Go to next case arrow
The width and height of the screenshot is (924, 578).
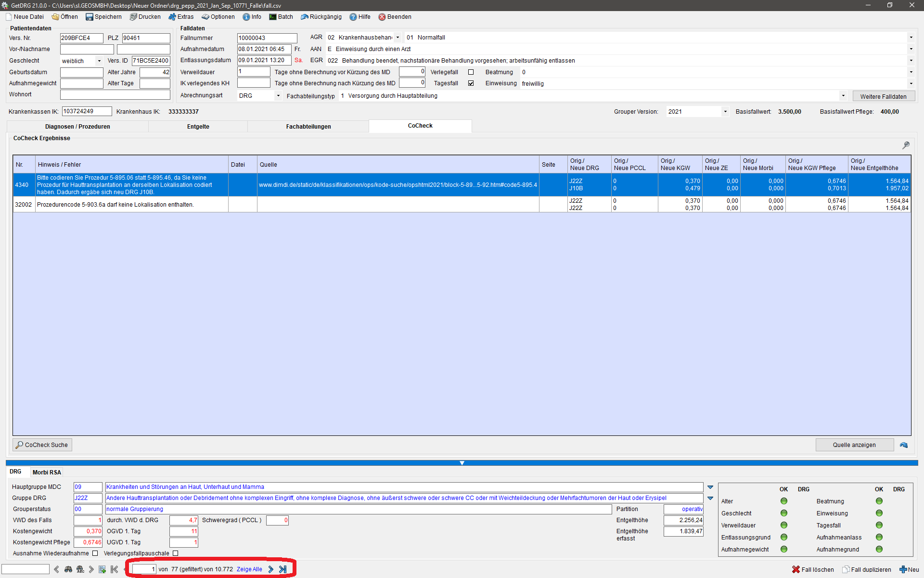pos(271,569)
